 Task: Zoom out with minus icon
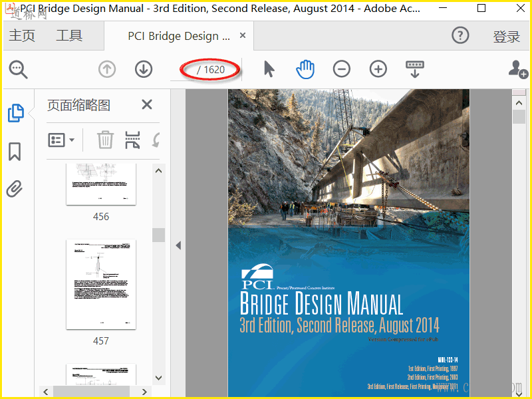click(x=342, y=69)
